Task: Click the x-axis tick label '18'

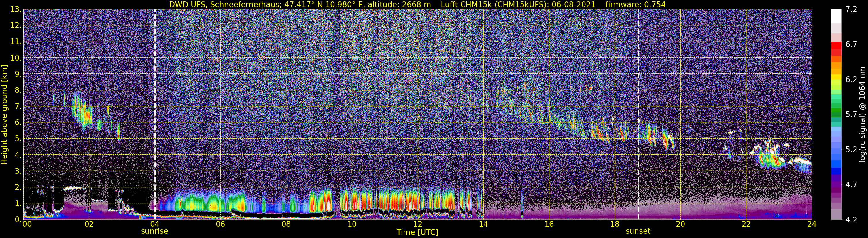Action: click(614, 224)
